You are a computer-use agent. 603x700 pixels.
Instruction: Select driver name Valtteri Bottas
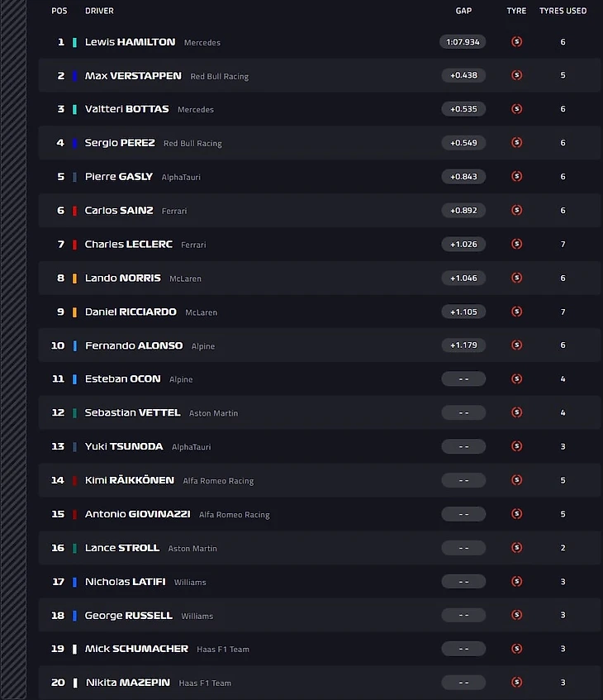[126, 109]
